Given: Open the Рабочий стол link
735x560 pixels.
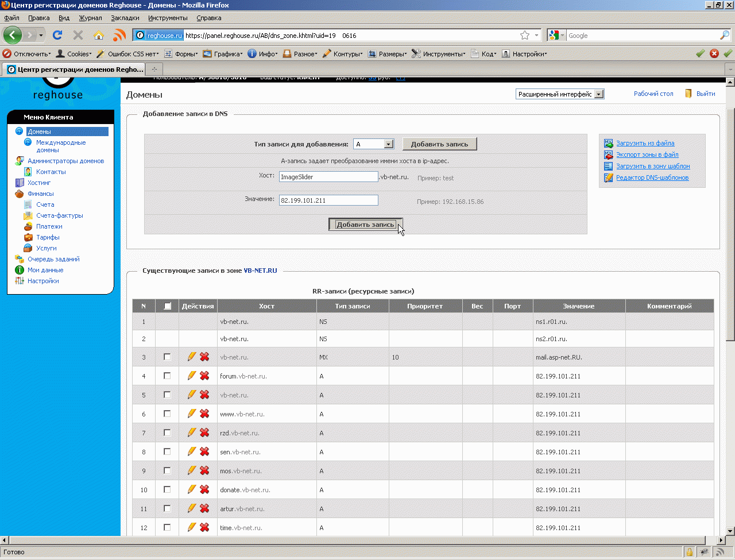Looking at the screenshot, I should point(653,94).
